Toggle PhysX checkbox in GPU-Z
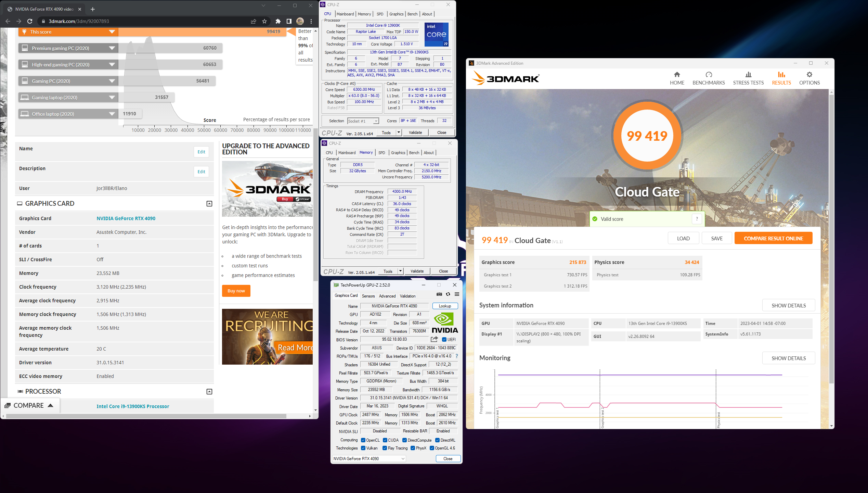The image size is (868, 493). tap(413, 448)
